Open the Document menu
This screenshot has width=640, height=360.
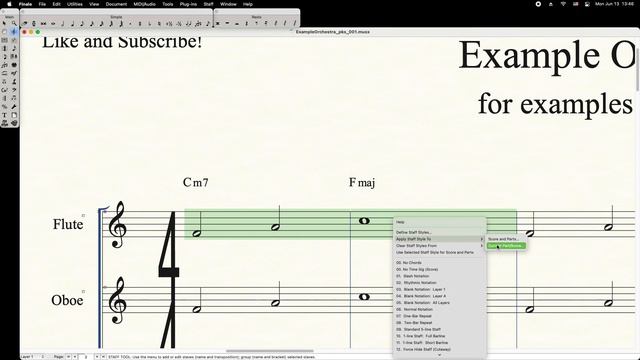coord(116,4)
